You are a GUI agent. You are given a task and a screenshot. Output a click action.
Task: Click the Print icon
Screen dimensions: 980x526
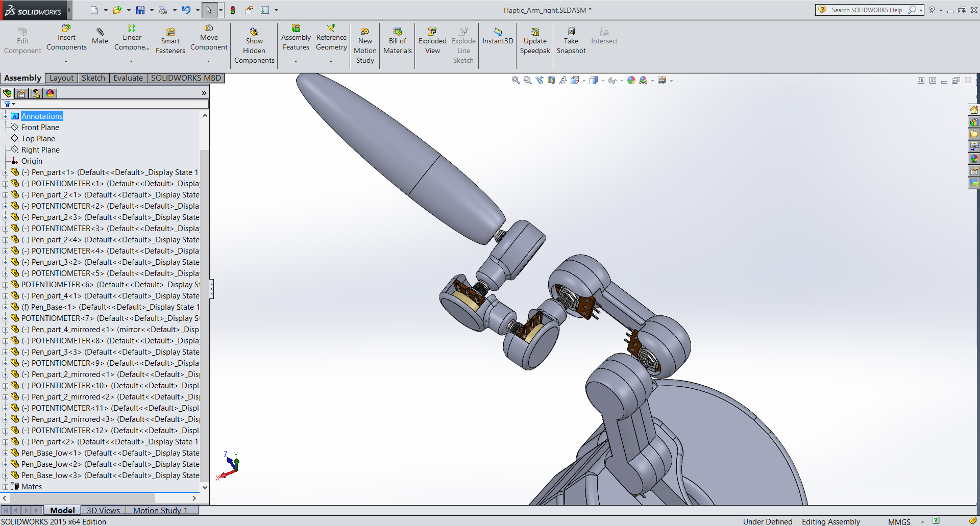pos(163,10)
